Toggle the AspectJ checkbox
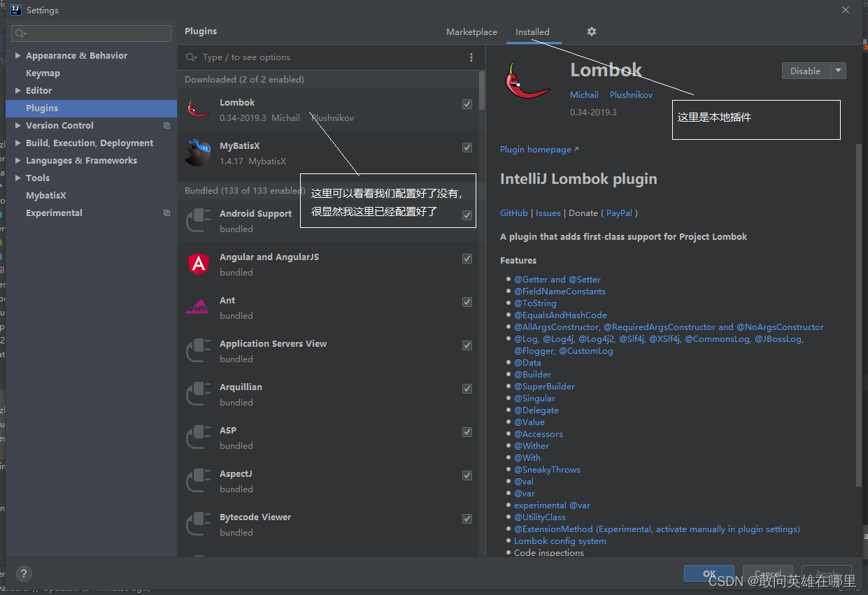This screenshot has width=868, height=595. [467, 475]
